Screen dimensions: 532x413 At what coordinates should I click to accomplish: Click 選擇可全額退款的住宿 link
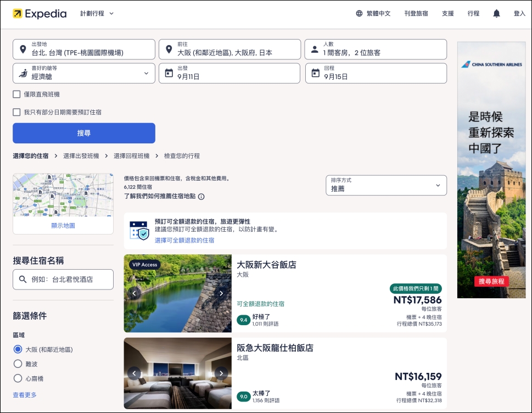[184, 240]
